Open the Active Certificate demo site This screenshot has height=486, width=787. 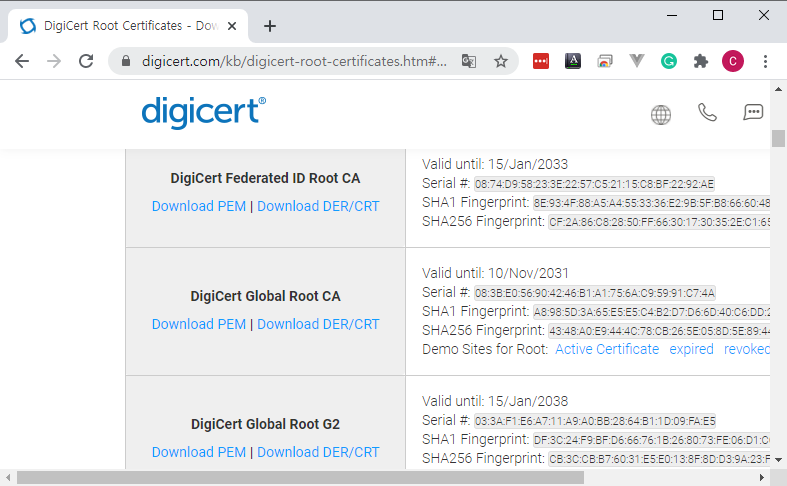607,349
